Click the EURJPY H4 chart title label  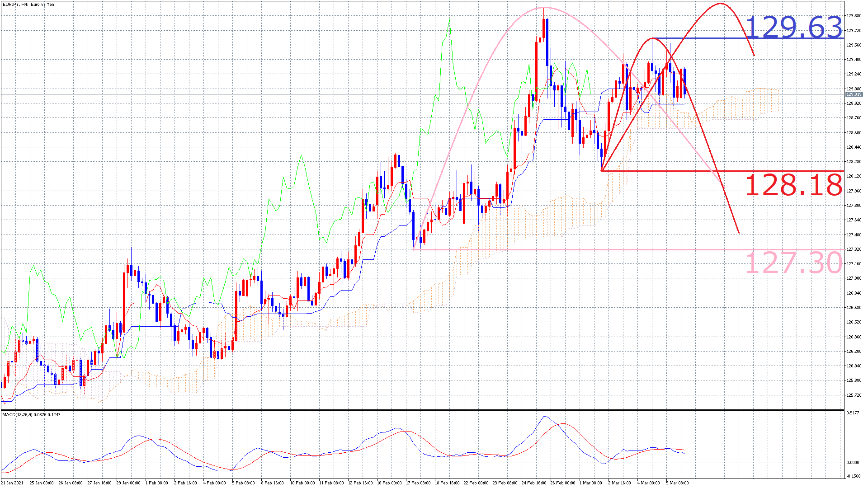28,5
